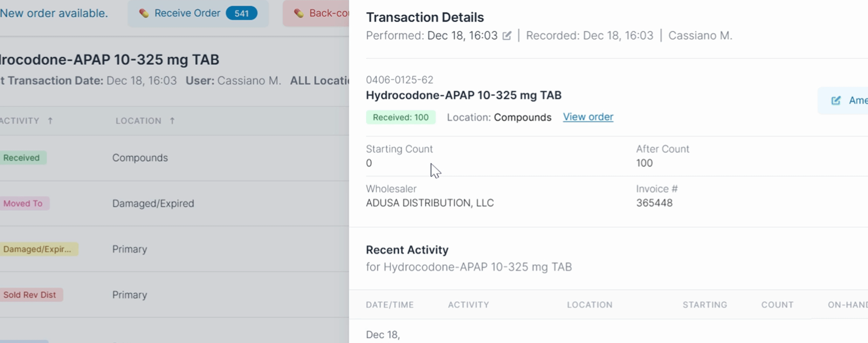Sort by Activity column arrow
Screen dimensions: 868x343
50,120
